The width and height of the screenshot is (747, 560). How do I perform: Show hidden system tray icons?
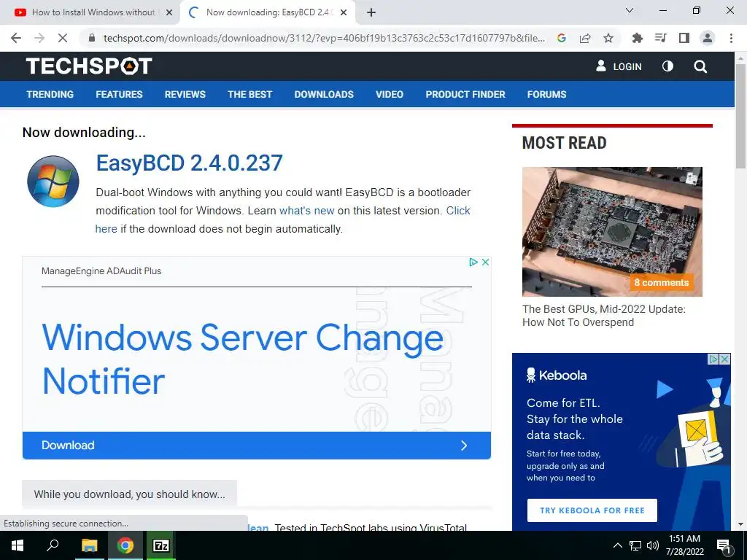[x=617, y=545]
